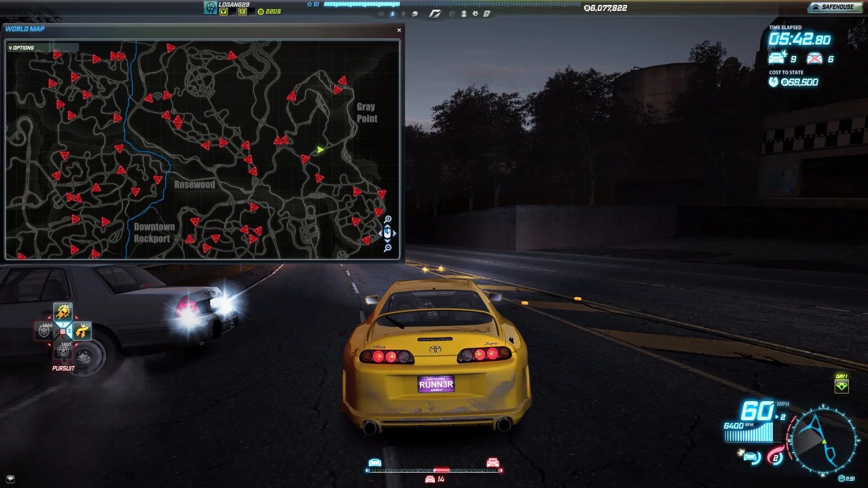Click the World Map title text
This screenshot has width=868, height=488.
point(25,29)
